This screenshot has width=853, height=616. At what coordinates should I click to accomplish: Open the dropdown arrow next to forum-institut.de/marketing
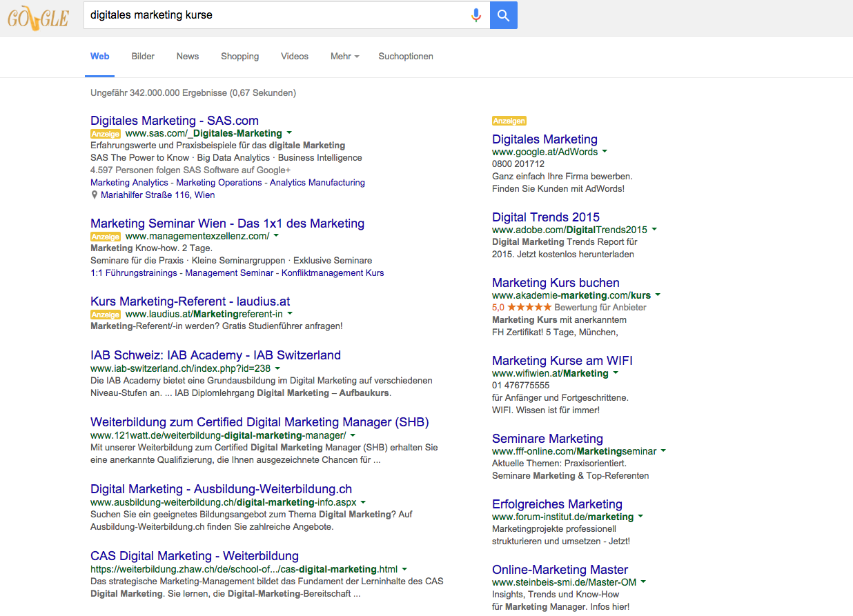coord(640,517)
